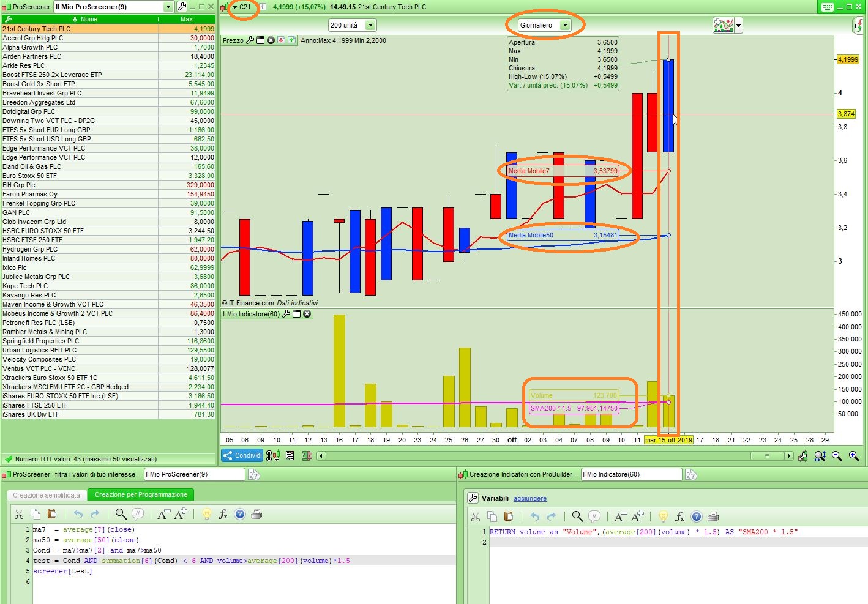The image size is (868, 604).
Task: Undo last edit in ProBuilder indicator editor
Action: [x=534, y=516]
